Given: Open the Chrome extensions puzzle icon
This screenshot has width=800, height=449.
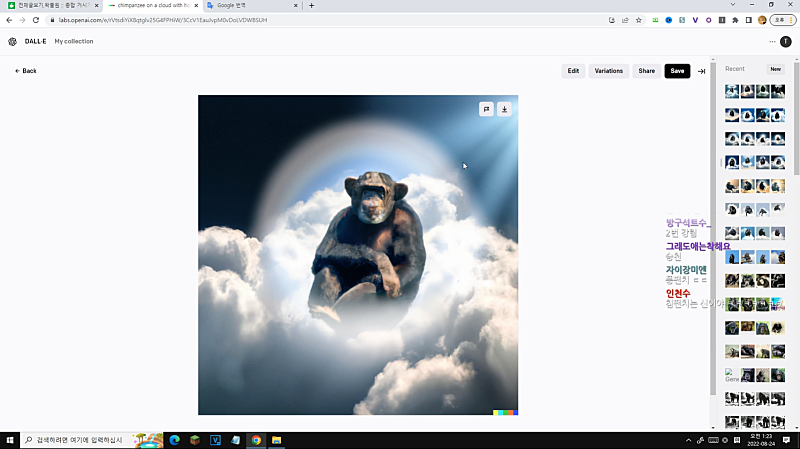Looking at the screenshot, I should (735, 19).
